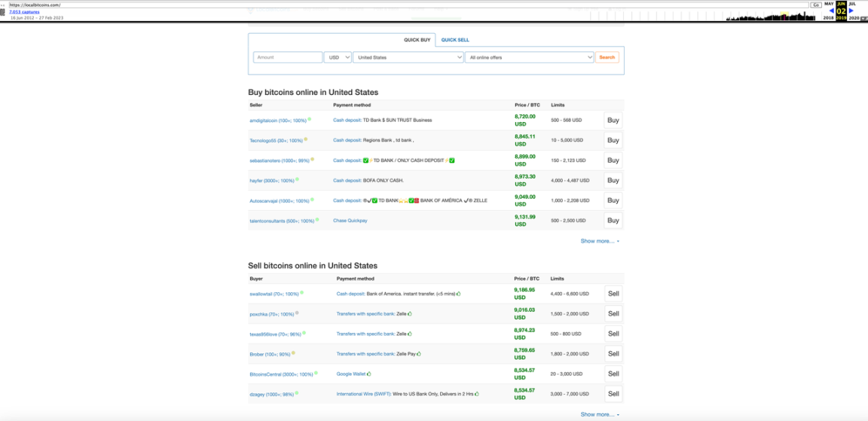The image size is (868, 421).
Task: Click yellow status dot beside Tecnologo55
Action: tap(305, 139)
